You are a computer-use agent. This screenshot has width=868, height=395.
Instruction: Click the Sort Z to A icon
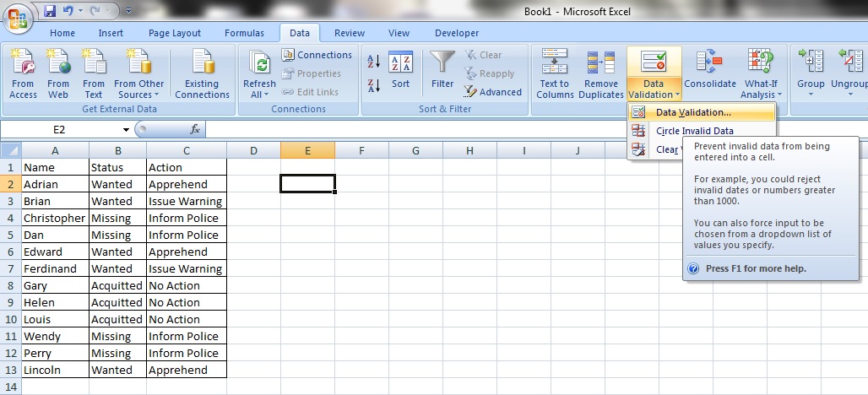tap(374, 85)
